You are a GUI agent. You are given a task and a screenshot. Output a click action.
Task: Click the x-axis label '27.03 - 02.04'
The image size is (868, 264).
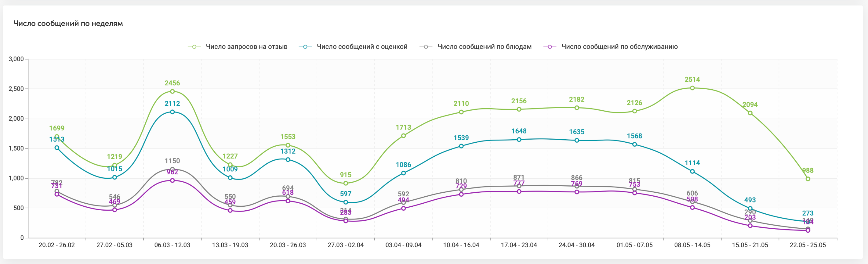pyautogui.click(x=346, y=245)
